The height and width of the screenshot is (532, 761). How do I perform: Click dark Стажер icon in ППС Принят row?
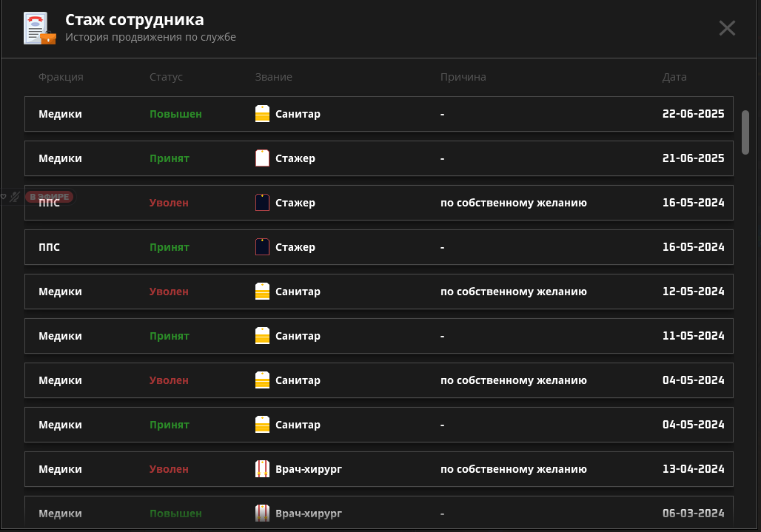262,247
